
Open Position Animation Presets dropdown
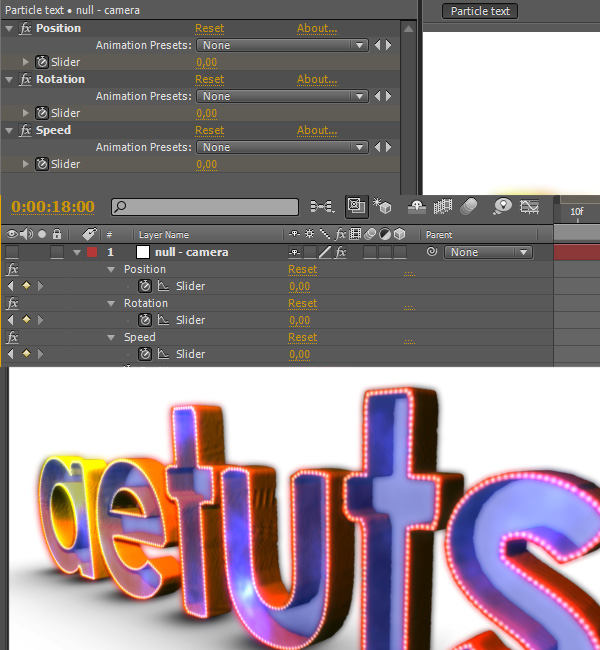tap(282, 45)
